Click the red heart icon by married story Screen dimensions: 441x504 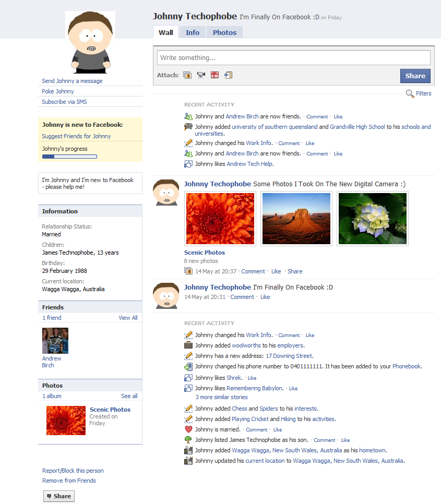tap(188, 429)
